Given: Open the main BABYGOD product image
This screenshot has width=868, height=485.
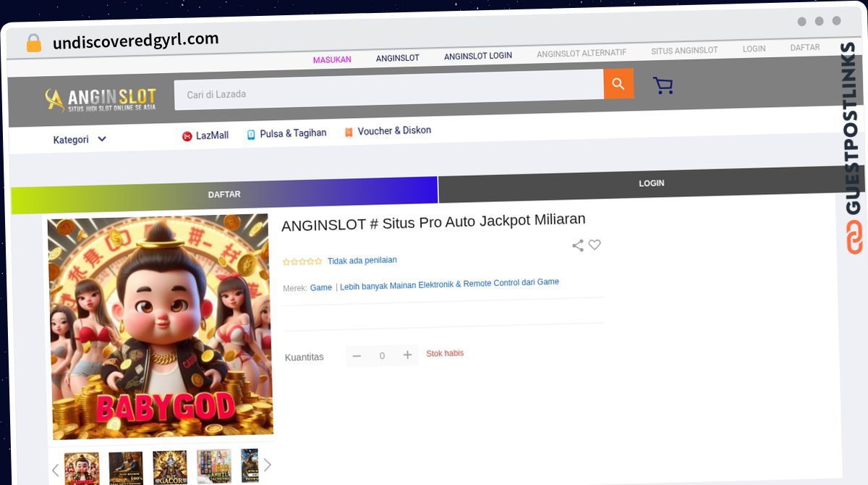Looking at the screenshot, I should (160, 326).
